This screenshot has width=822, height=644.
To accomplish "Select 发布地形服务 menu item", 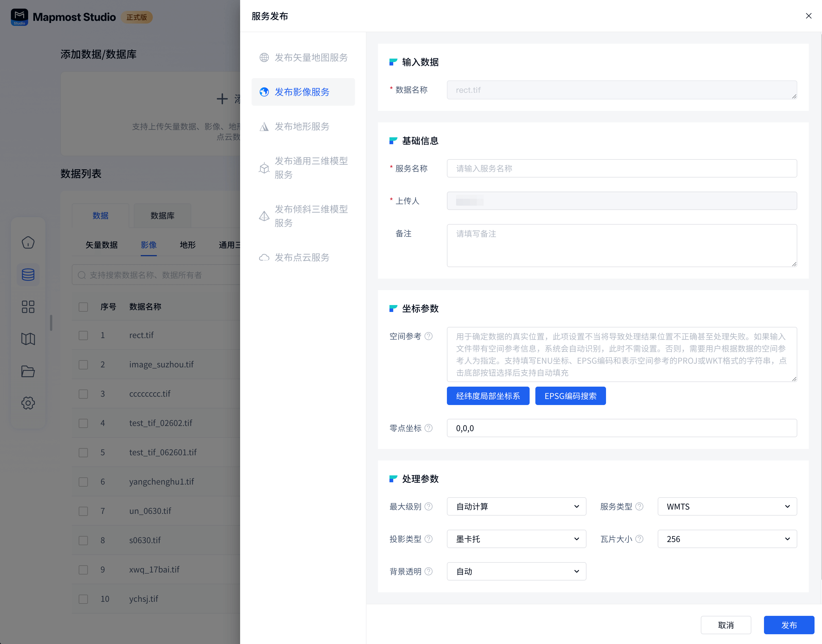I will pos(302,126).
